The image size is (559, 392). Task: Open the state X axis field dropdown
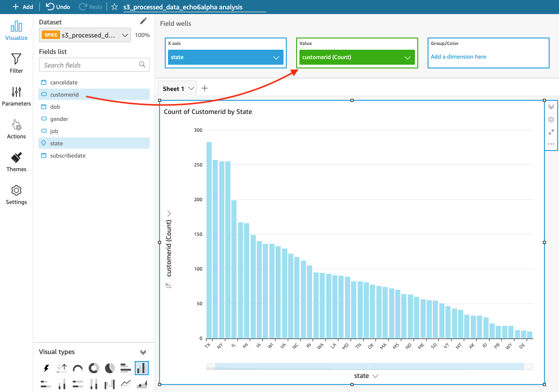pos(226,57)
